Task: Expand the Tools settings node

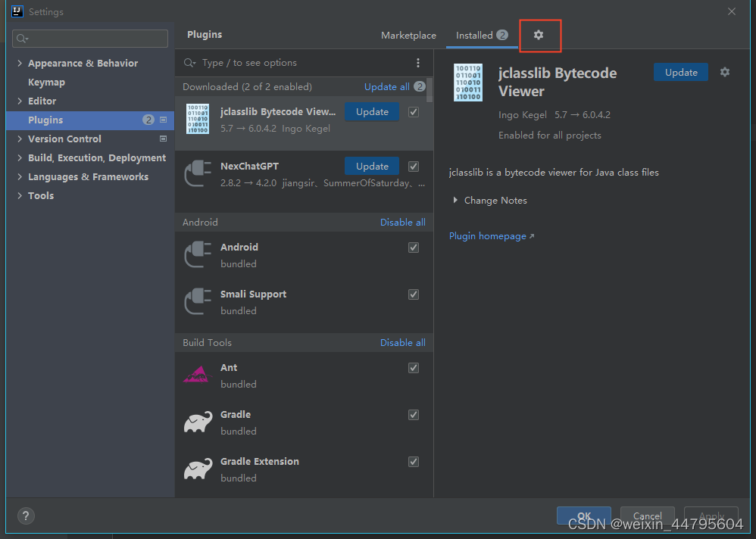Action: [20, 195]
